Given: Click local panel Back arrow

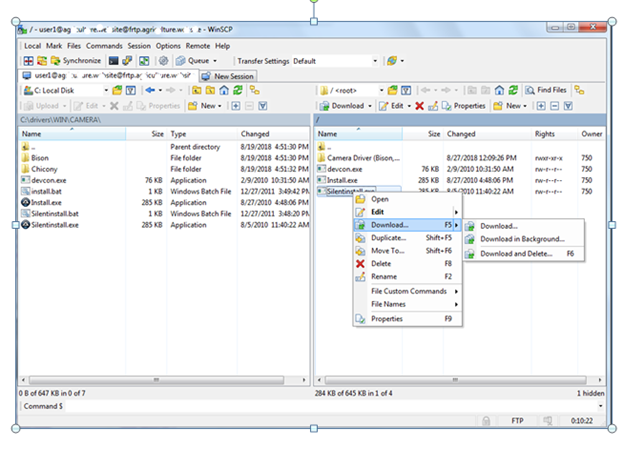Looking at the screenshot, I should coord(150,90).
